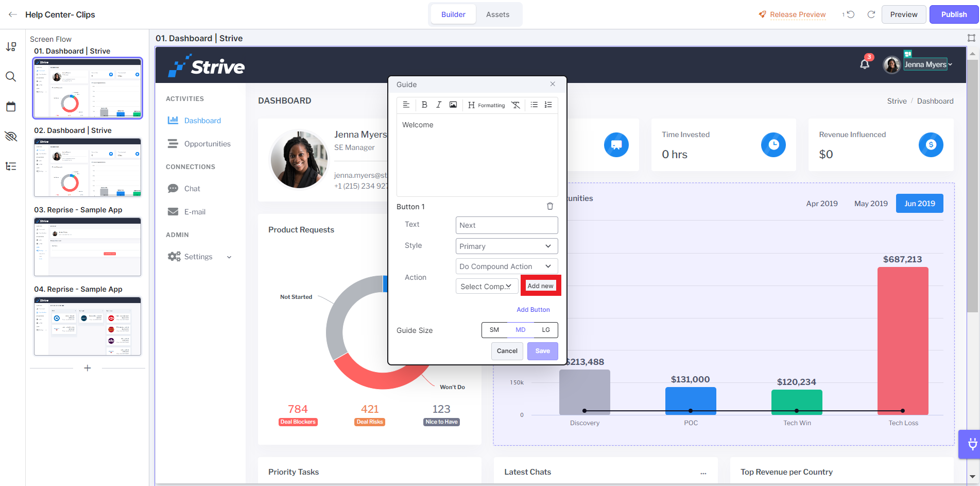The image size is (980, 486).
Task: Select MD guide size
Action: [x=520, y=330]
